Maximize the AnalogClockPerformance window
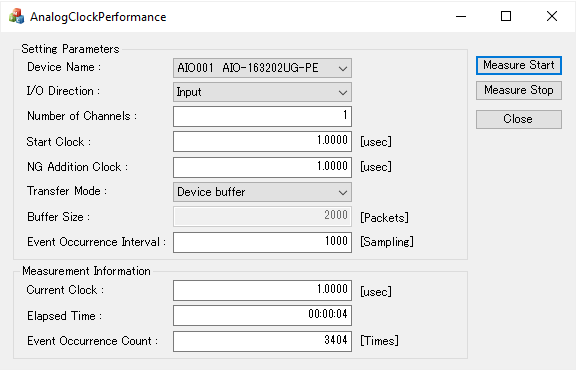 click(506, 17)
